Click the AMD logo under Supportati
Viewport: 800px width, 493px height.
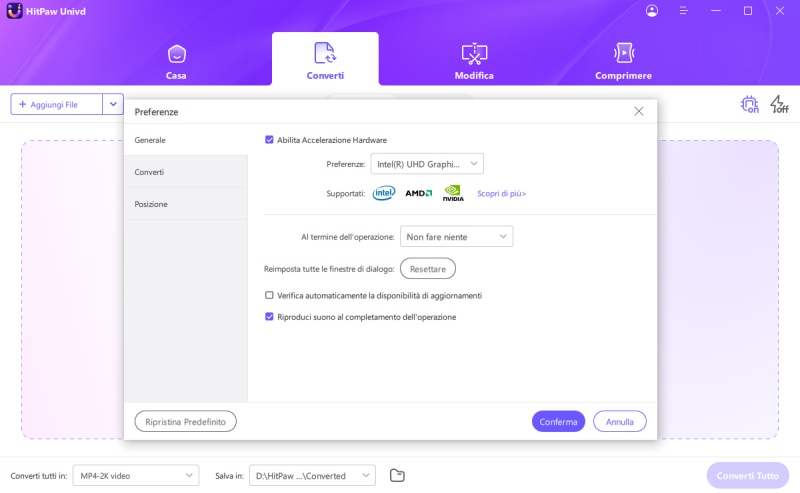(x=418, y=193)
